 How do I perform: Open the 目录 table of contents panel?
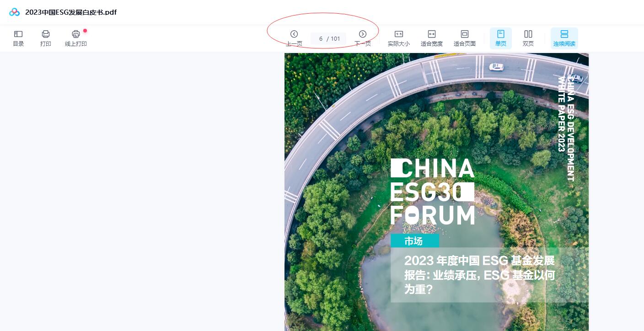18,38
